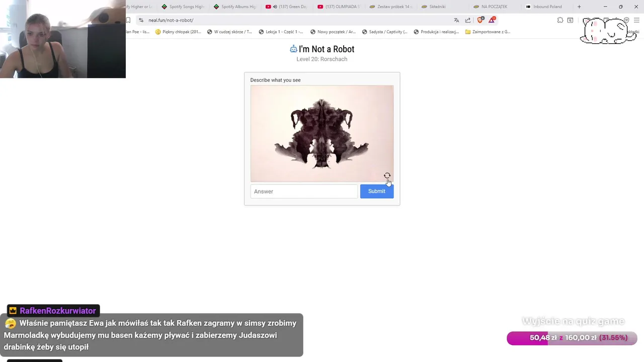Click the robot icon beside I'm Not a Robot

(293, 49)
